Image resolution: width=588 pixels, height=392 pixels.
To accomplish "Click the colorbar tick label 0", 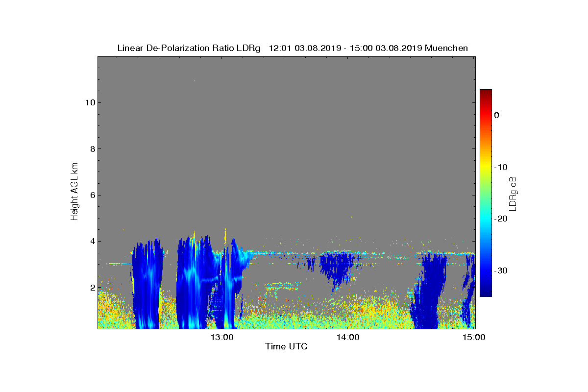I will tap(496, 115).
